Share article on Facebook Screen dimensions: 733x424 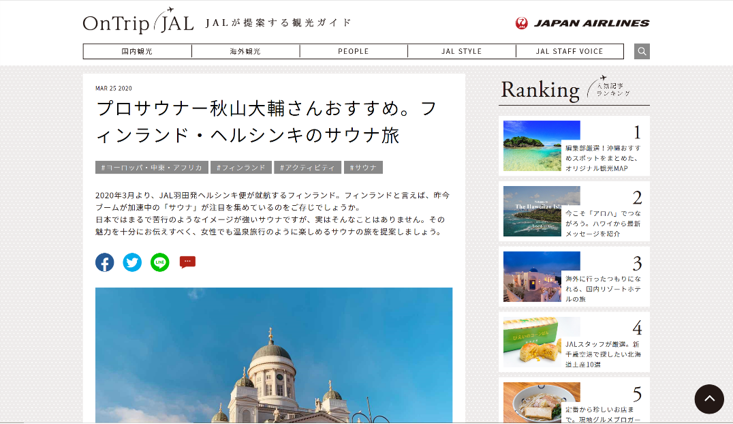(105, 262)
